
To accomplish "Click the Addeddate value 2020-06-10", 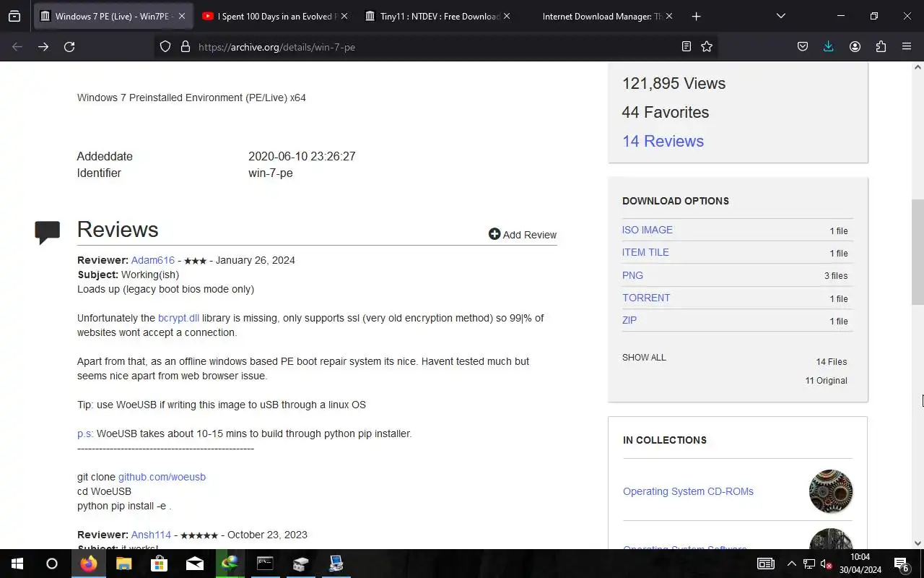I will coord(302,156).
